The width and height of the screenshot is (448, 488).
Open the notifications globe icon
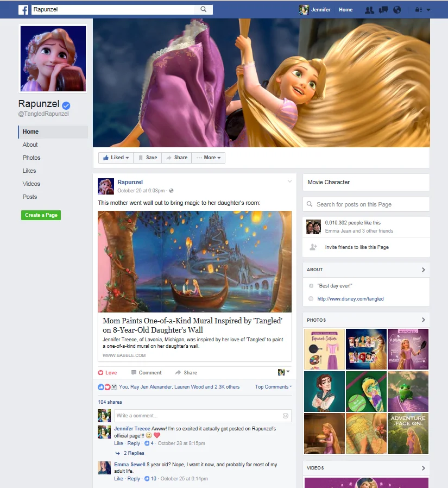click(397, 10)
